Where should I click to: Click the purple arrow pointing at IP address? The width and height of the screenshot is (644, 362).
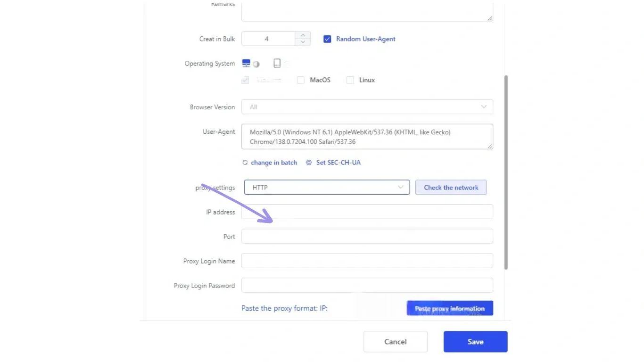click(x=237, y=202)
